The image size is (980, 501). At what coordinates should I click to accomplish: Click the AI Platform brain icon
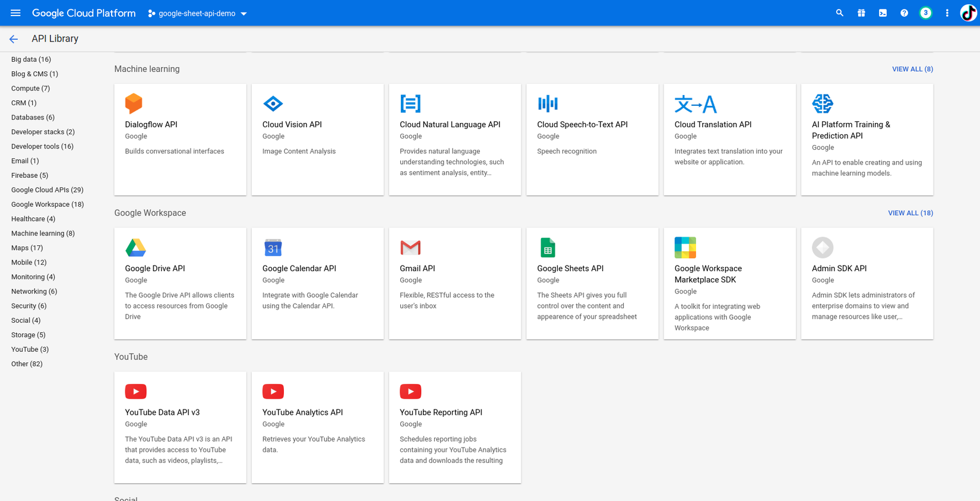823,103
